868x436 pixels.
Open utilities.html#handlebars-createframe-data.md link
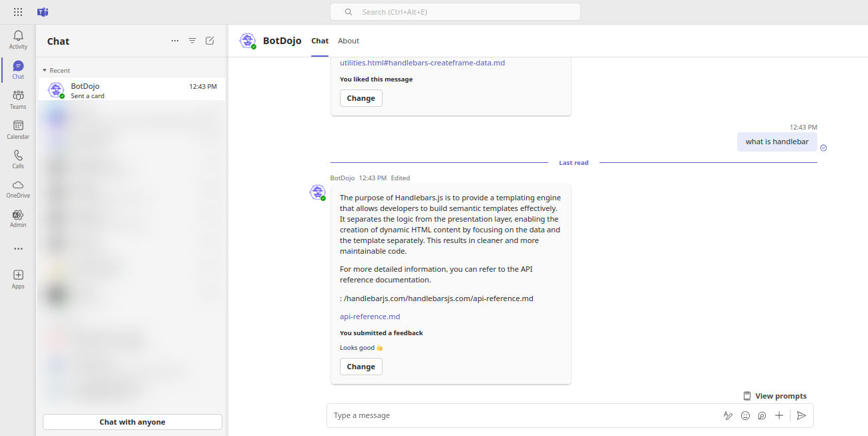coord(422,63)
